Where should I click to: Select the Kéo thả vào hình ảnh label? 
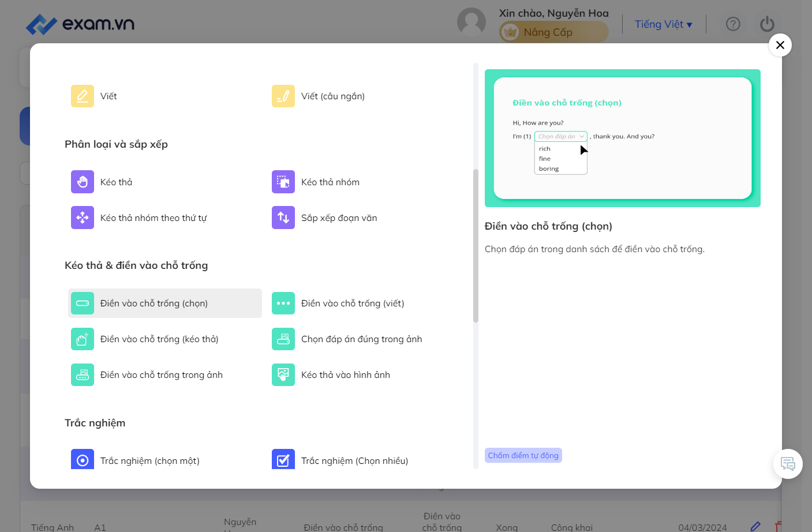(346, 375)
